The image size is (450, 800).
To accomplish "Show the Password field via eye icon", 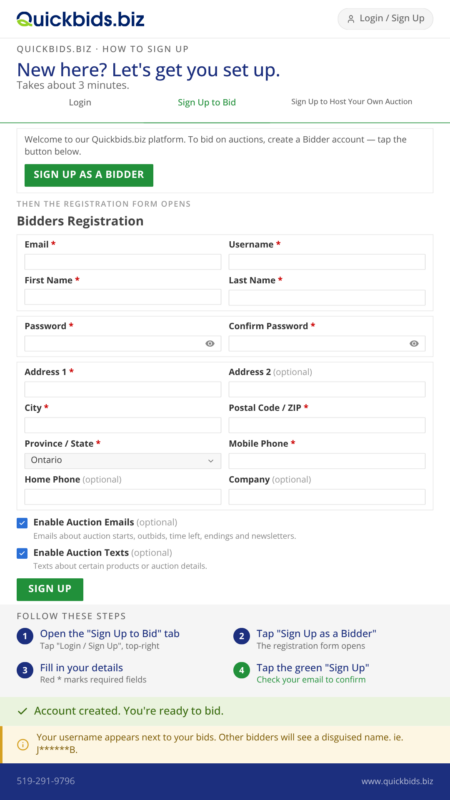I will [210, 343].
